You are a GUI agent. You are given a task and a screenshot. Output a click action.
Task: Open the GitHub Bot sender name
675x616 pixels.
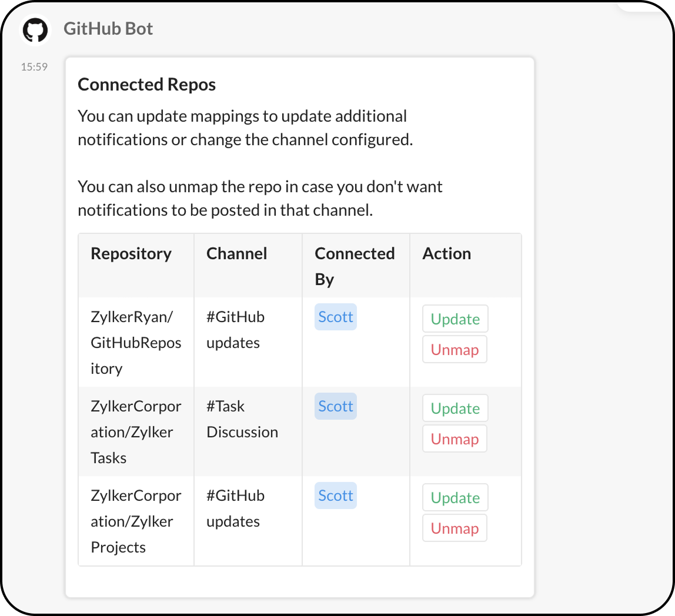pyautogui.click(x=108, y=29)
